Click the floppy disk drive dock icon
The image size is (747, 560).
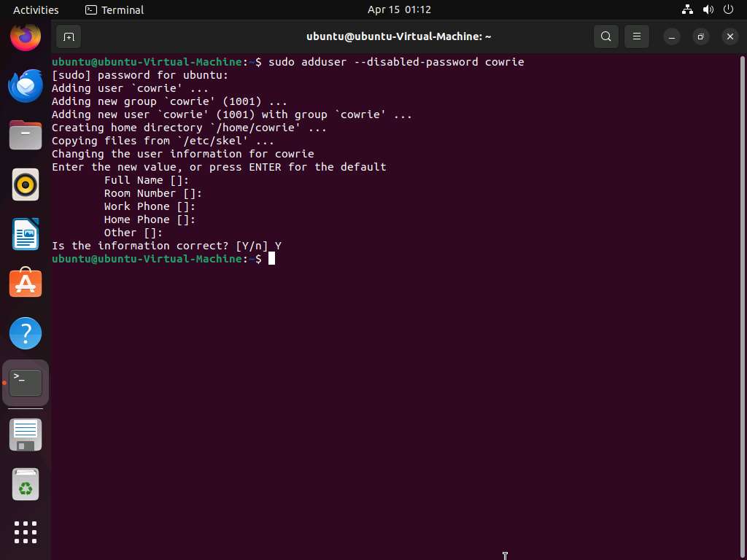coord(26,435)
